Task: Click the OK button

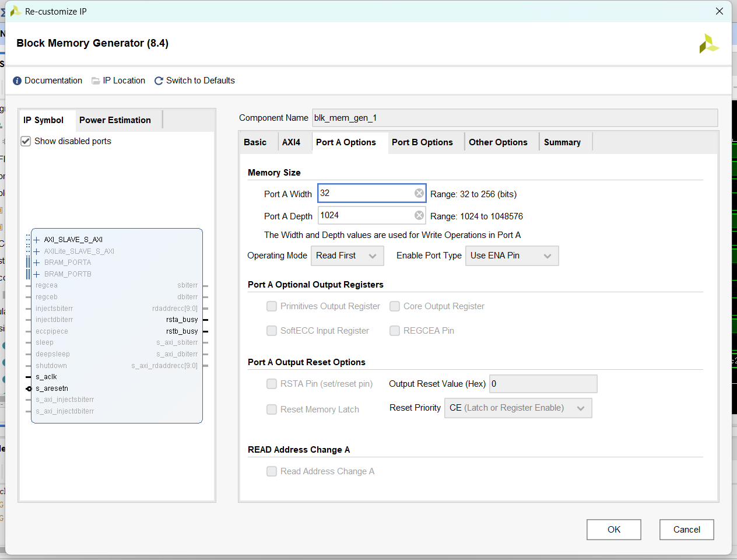Action: [613, 530]
